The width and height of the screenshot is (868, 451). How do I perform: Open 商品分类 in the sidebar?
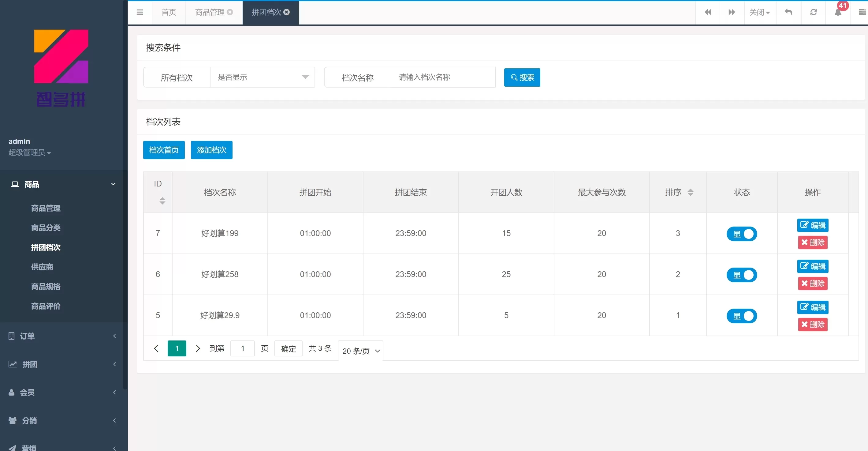(46, 228)
